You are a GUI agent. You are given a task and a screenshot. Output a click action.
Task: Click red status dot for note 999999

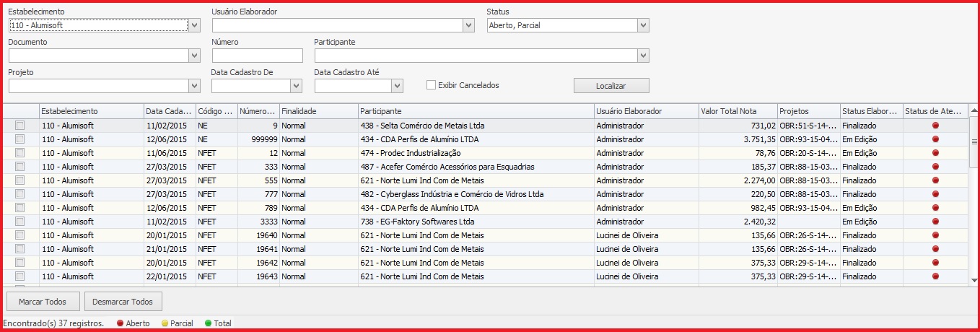[x=935, y=139]
